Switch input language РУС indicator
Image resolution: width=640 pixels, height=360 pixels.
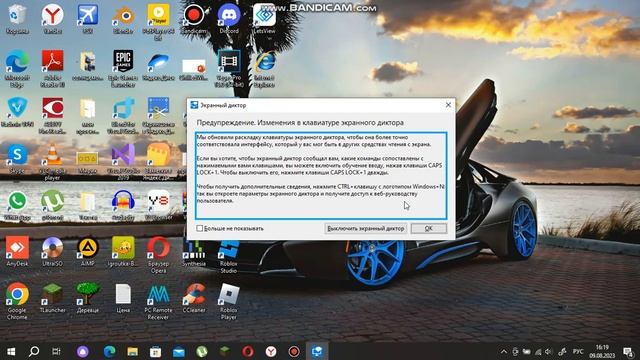pyautogui.click(x=578, y=351)
